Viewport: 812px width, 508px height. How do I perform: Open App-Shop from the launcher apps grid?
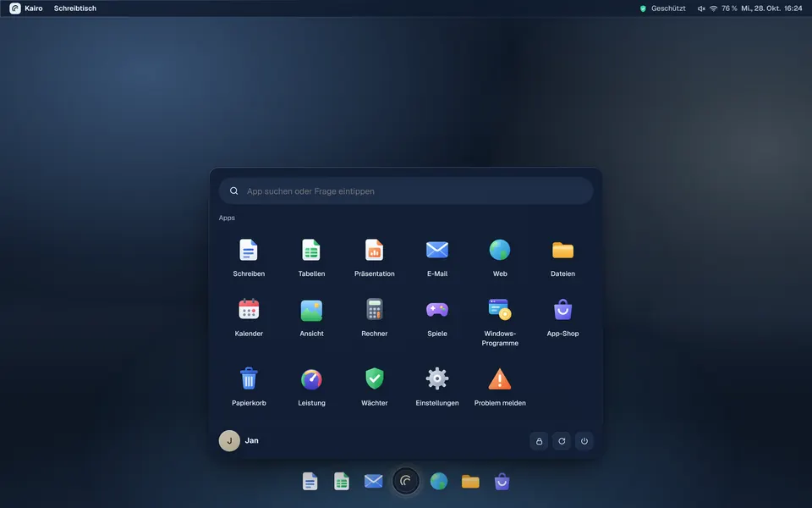pyautogui.click(x=563, y=317)
